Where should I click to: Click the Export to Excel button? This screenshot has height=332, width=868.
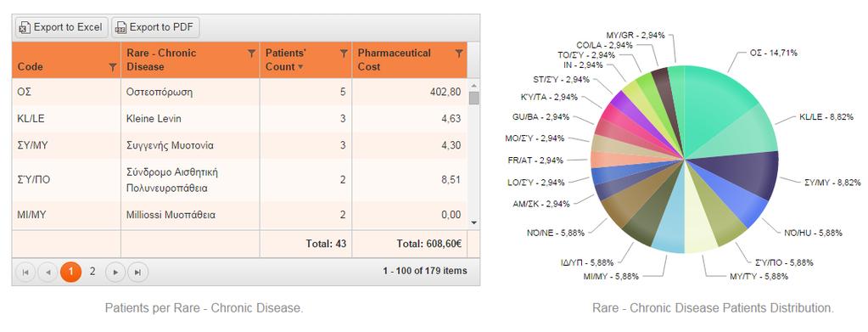click(61, 27)
